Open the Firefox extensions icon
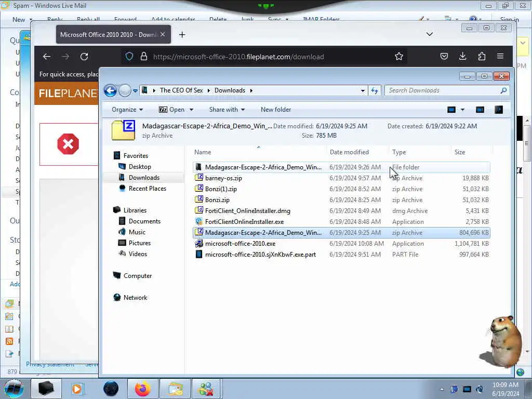This screenshot has width=532, height=399. [482, 56]
